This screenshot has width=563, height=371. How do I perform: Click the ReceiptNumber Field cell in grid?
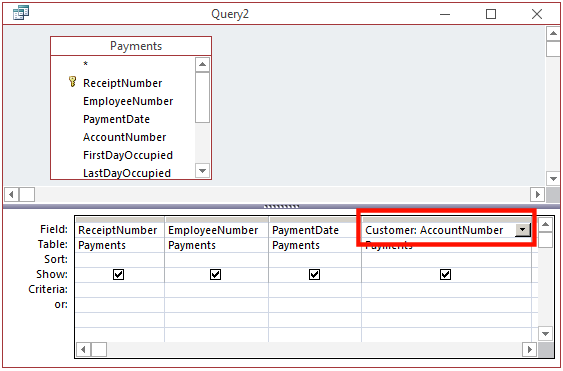(x=120, y=230)
